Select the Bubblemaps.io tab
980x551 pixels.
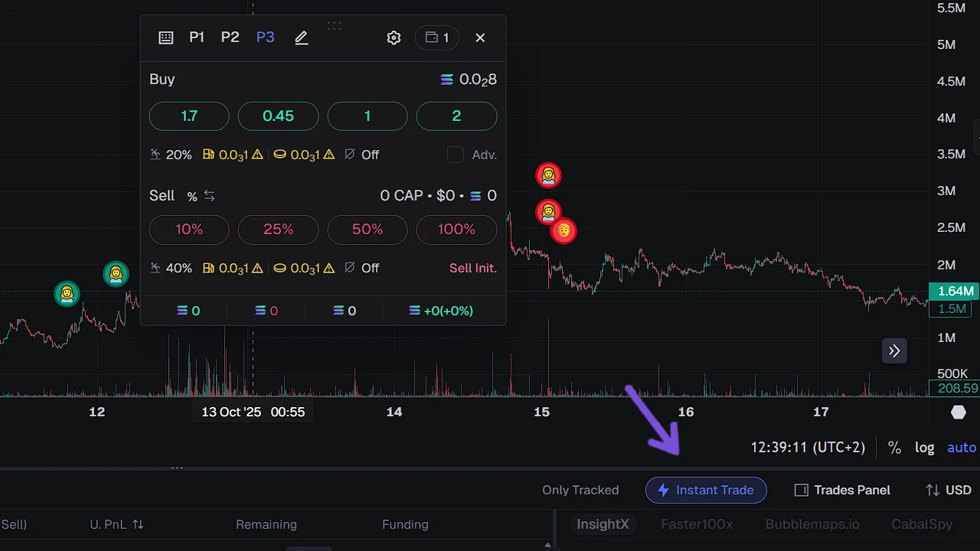812,524
